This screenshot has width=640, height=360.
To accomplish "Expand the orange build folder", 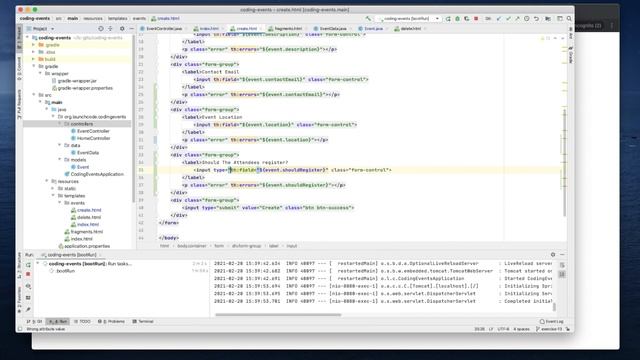I will click(x=33, y=59).
